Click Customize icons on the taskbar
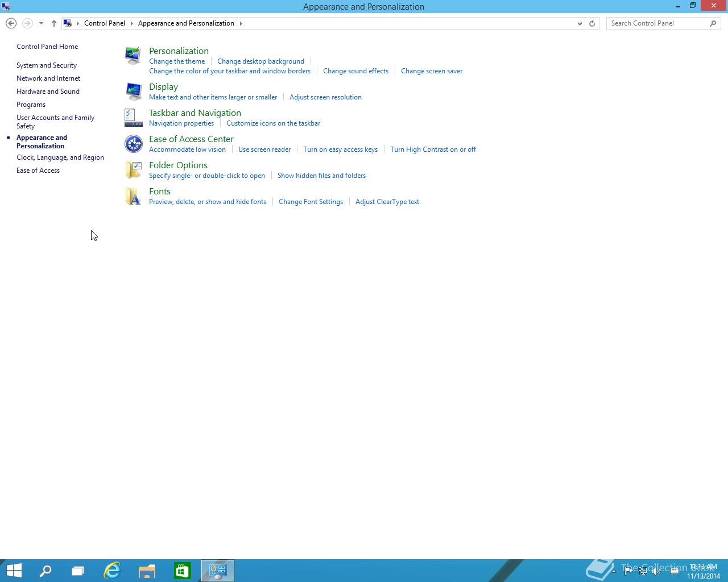The width and height of the screenshot is (728, 582). point(273,123)
